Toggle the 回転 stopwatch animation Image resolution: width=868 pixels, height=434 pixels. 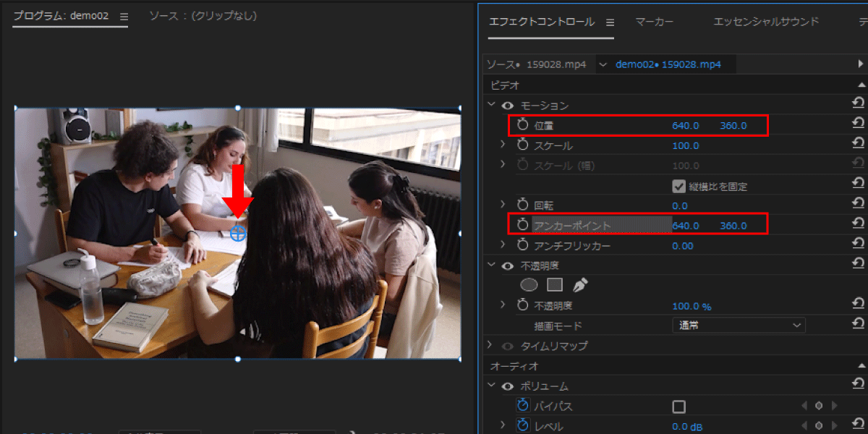pos(523,205)
